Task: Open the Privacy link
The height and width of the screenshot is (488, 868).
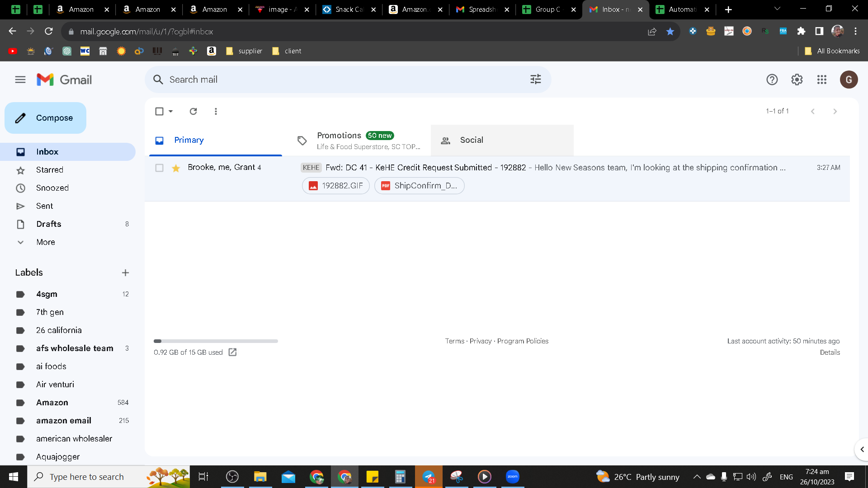Action: (481, 341)
